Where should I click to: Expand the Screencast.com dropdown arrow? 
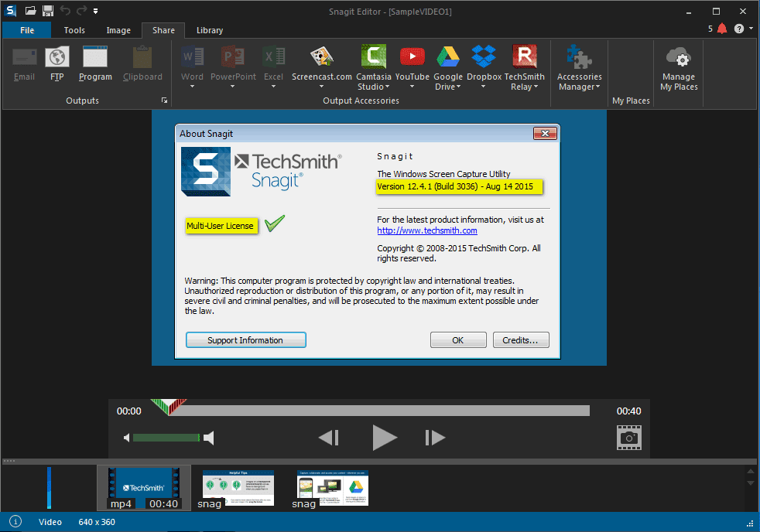click(x=321, y=87)
